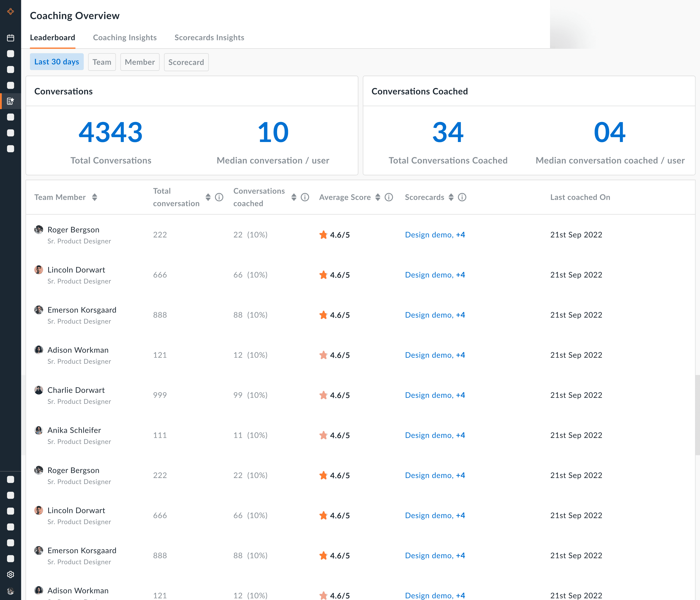Show info icon beside Scorecards header
Screen dimensions: 700x600
coord(462,197)
